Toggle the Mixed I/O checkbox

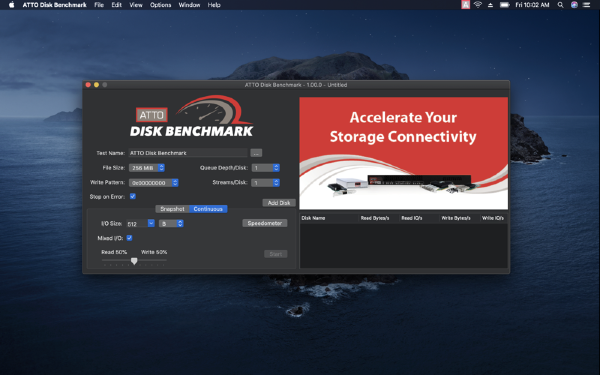click(x=129, y=238)
